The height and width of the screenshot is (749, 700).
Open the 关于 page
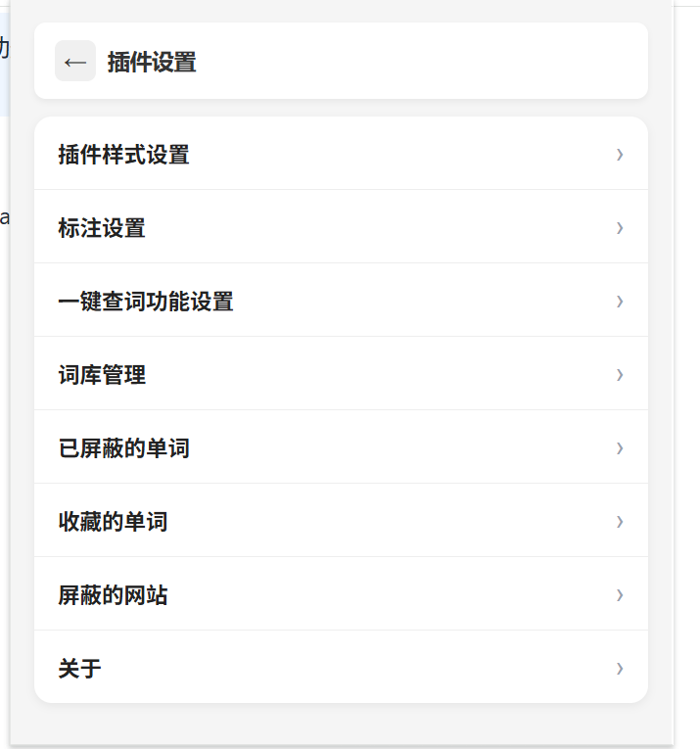(80, 669)
